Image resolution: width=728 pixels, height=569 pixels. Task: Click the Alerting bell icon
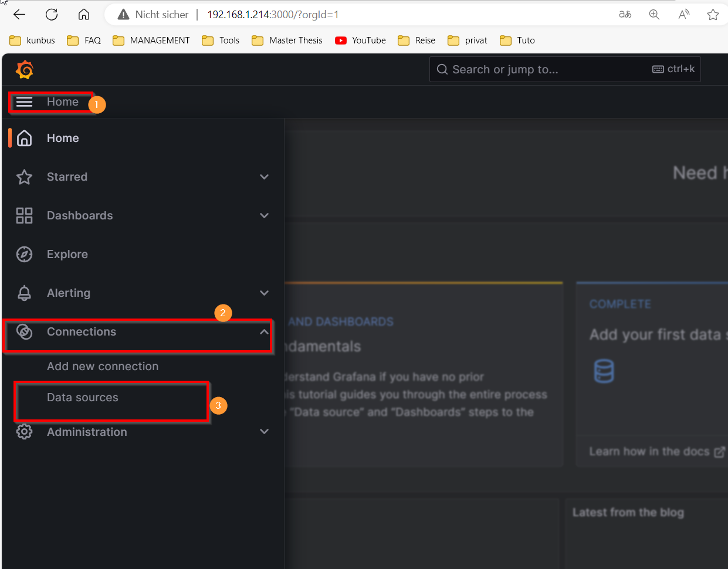click(x=24, y=293)
